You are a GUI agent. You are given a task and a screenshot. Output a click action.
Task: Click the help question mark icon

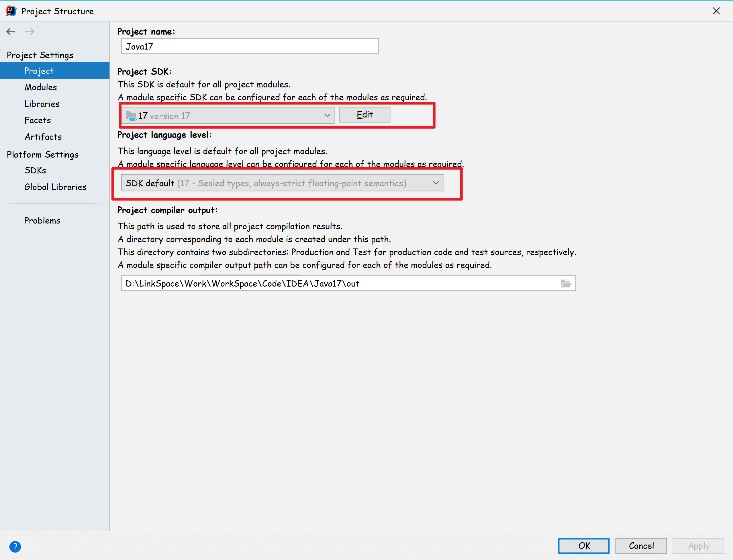click(15, 546)
